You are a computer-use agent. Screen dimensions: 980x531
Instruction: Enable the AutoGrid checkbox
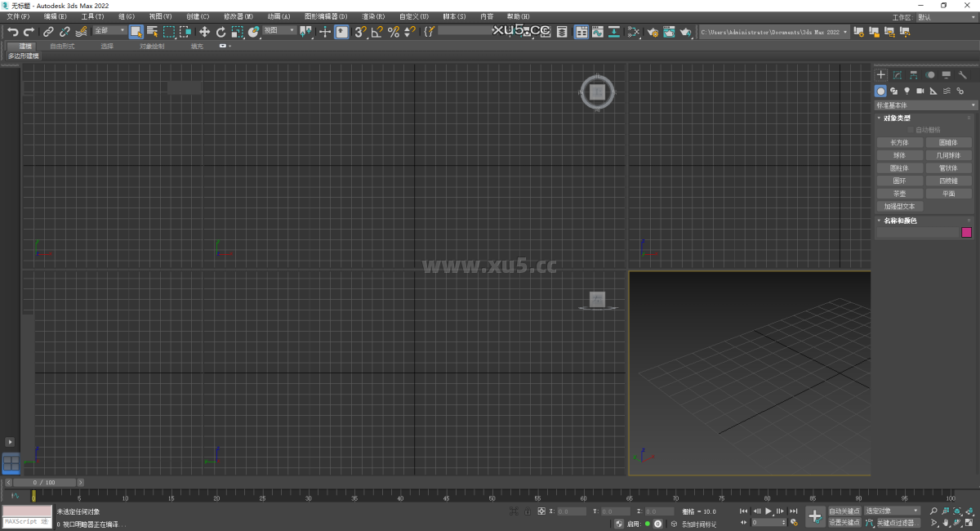[910, 128]
